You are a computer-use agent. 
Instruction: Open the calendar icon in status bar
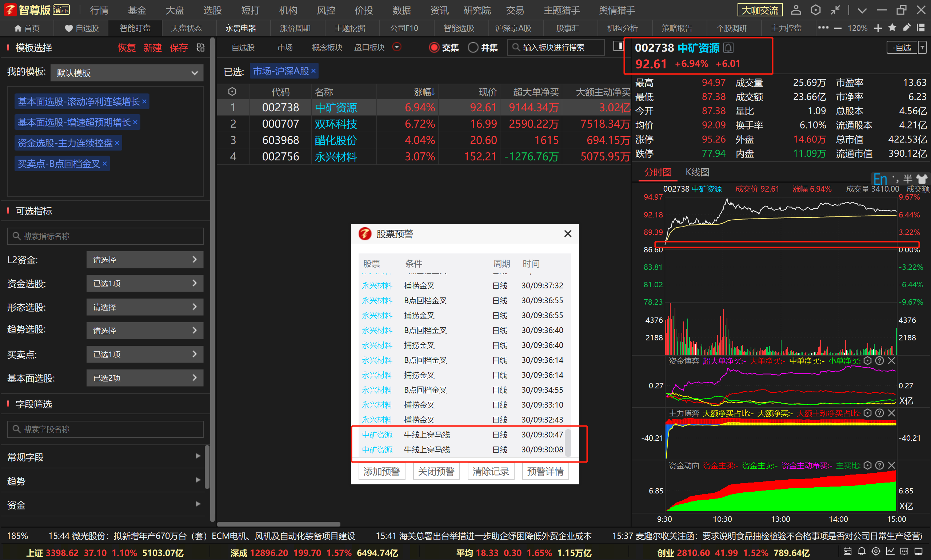coord(847,552)
